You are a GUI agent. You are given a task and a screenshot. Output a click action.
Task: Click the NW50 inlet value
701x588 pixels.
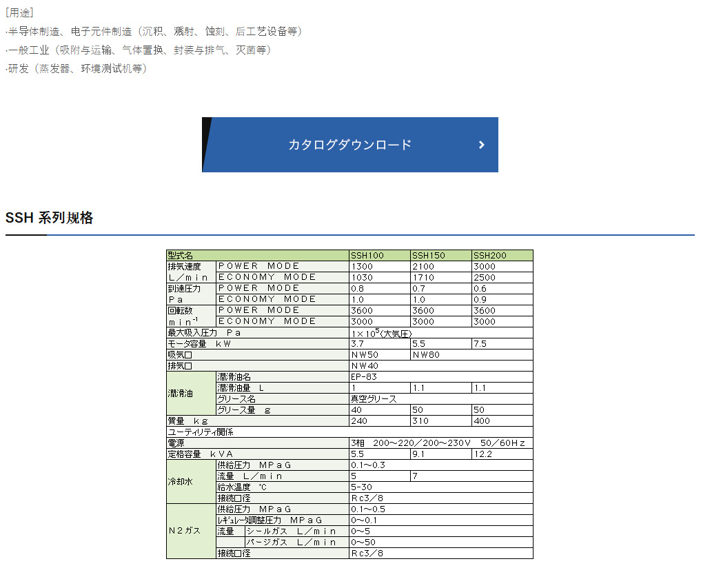pyautogui.click(x=379, y=354)
